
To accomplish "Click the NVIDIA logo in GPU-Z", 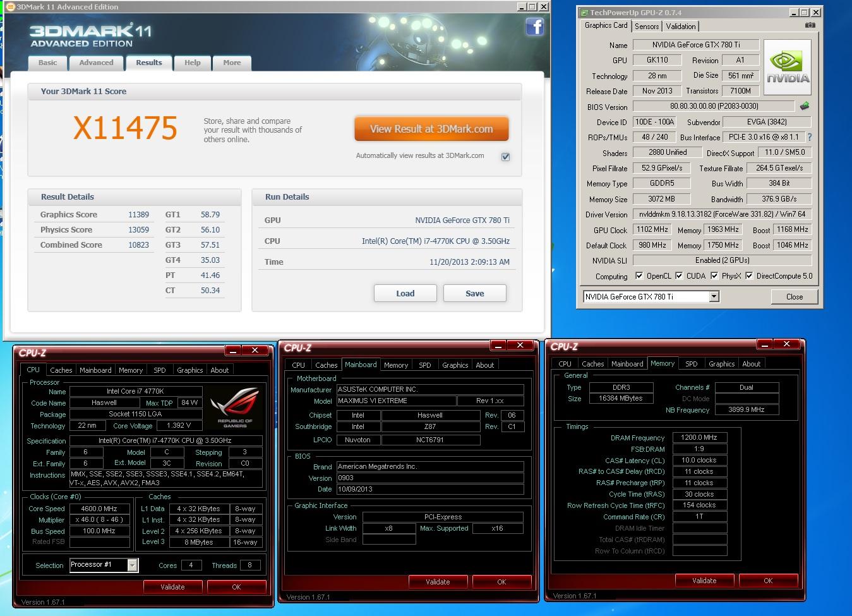I will click(788, 68).
